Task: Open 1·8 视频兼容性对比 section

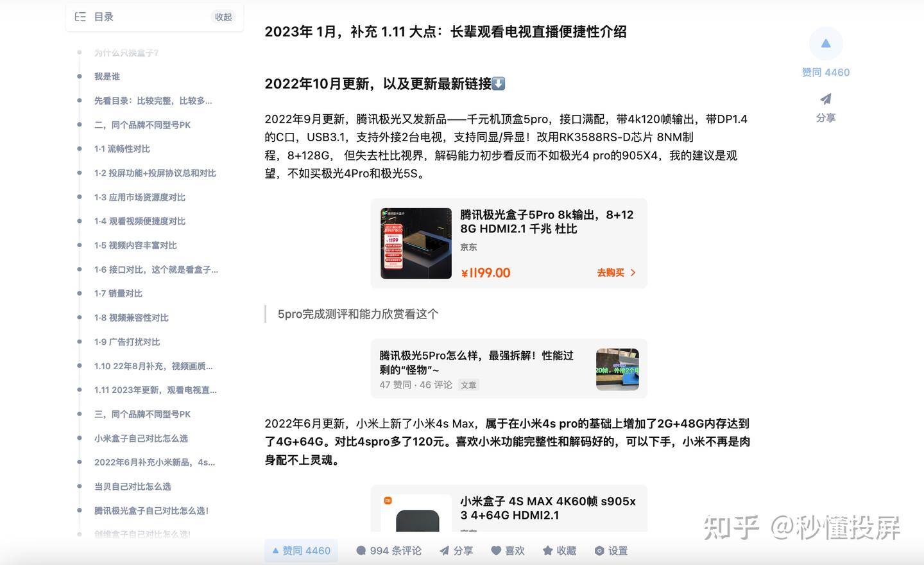Action: pos(132,318)
